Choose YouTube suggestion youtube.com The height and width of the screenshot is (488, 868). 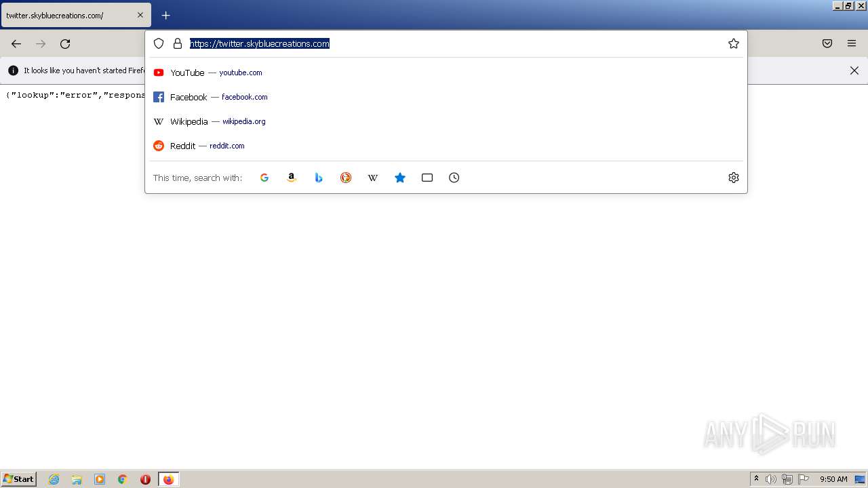(446, 73)
